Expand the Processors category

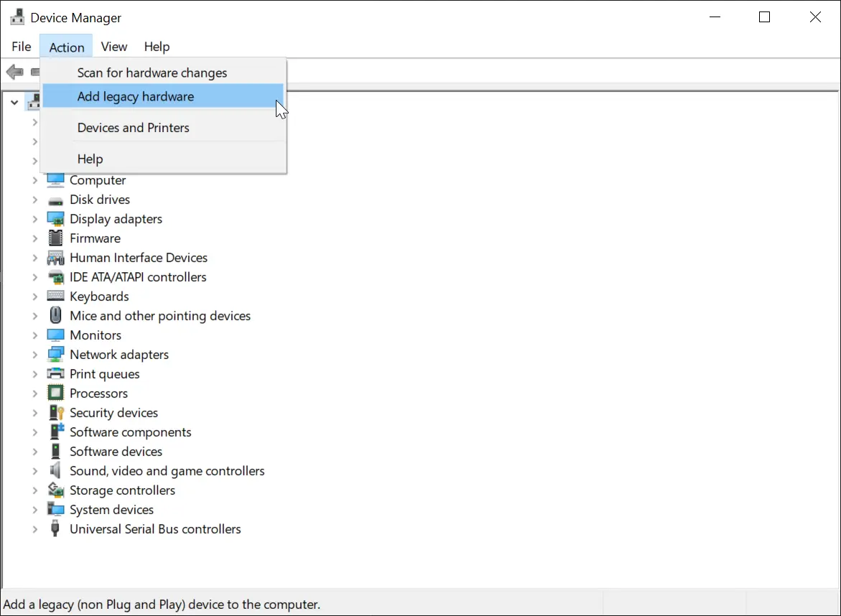[x=35, y=393]
